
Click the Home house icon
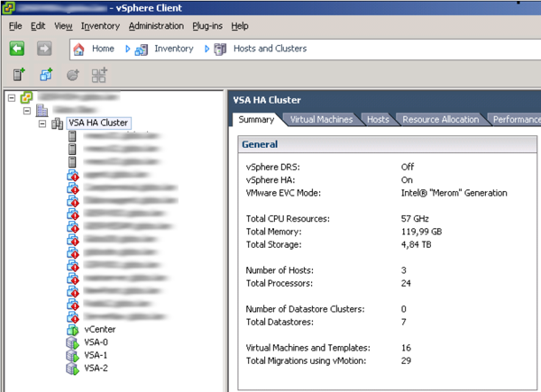[78, 49]
